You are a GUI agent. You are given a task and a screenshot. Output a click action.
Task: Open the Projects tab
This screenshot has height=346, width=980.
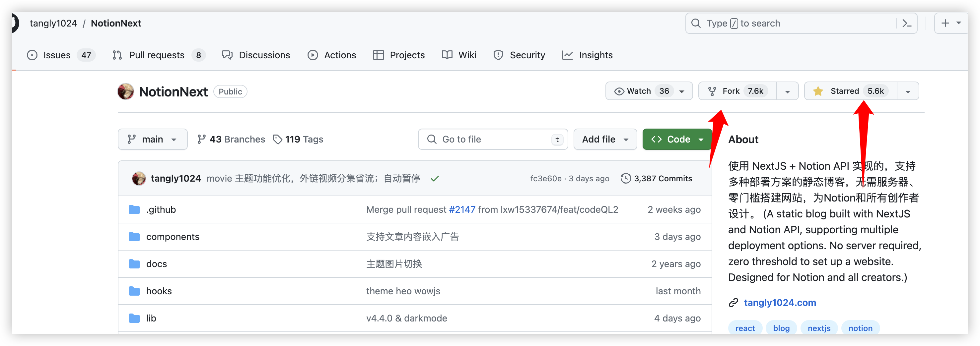399,55
